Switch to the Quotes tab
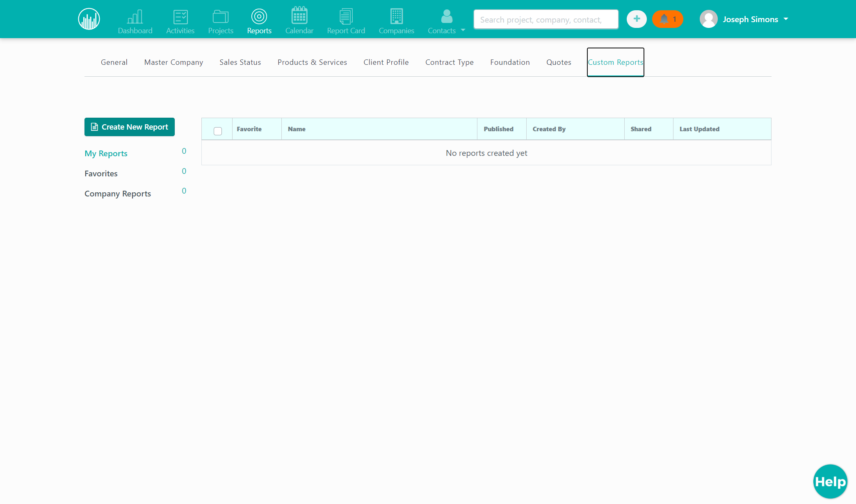The height and width of the screenshot is (504, 856). 559,62
